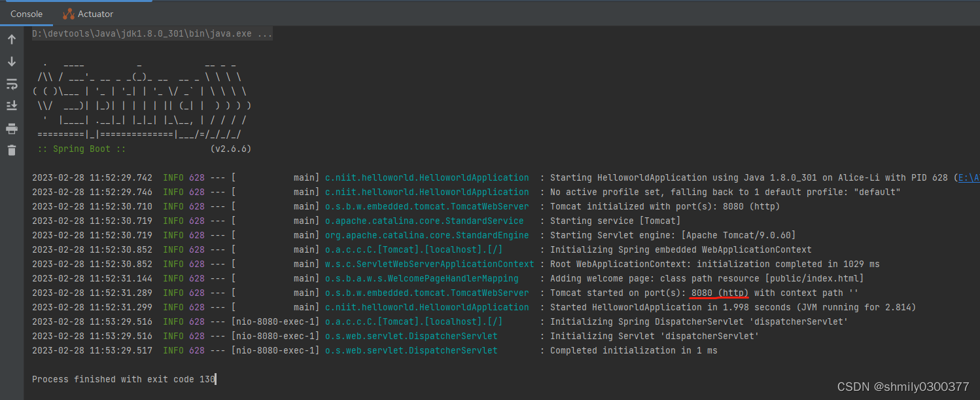Print the console contents

11,128
